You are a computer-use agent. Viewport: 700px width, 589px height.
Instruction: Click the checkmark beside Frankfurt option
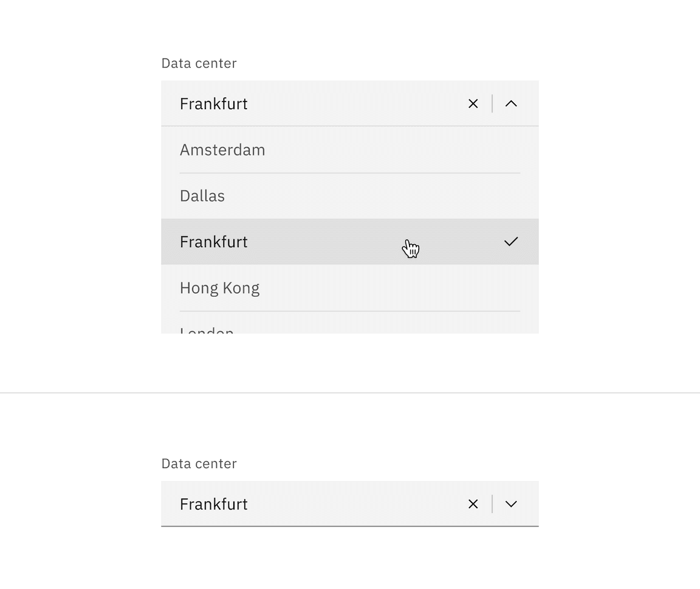[510, 242]
